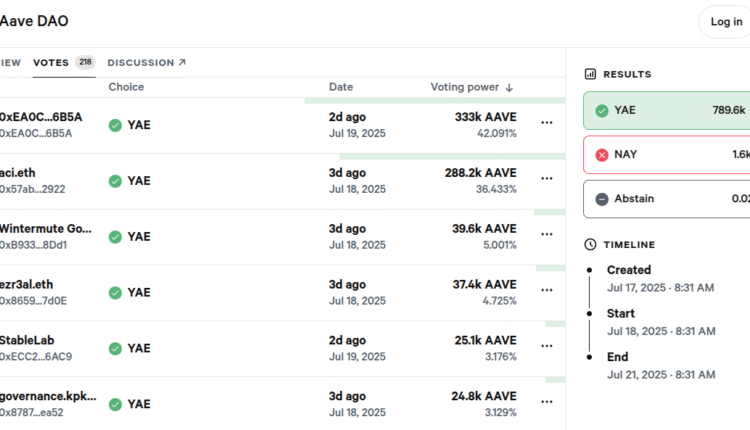
Task: Open the menu for 0xEA0C...6B5A vote row
Action: point(546,122)
